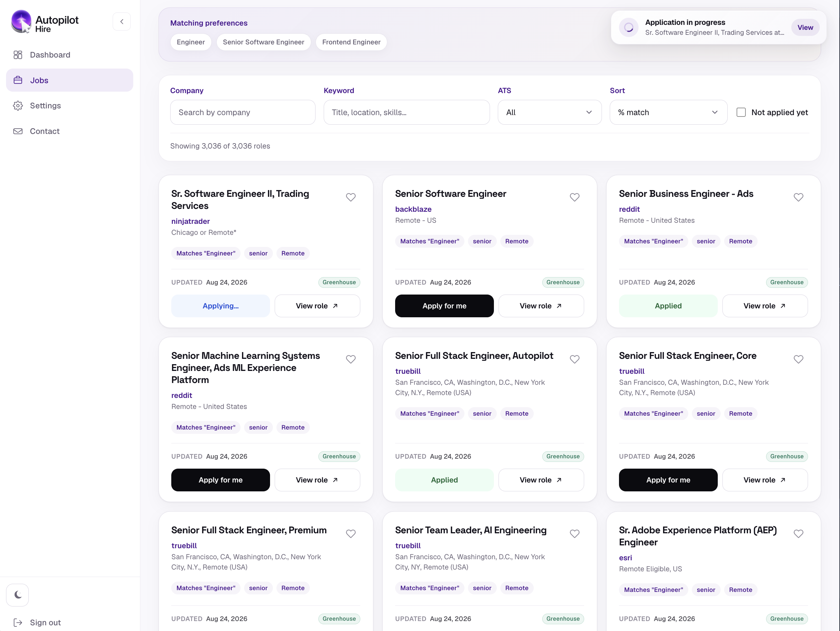Open truebill link on Full Stack Engineer, Core card
This screenshot has width=840, height=631.
[631, 371]
